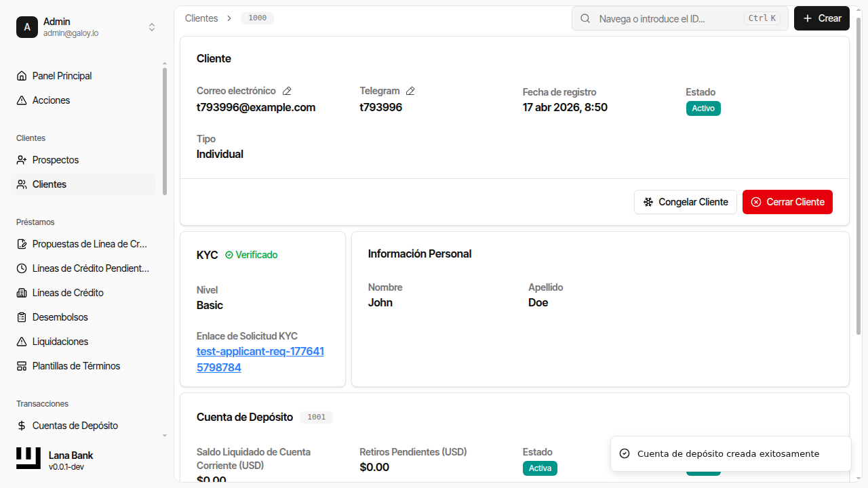Viewport: 868px width, 488px height.
Task: Open Líneas de Crédito in sidebar
Action: click(x=68, y=293)
